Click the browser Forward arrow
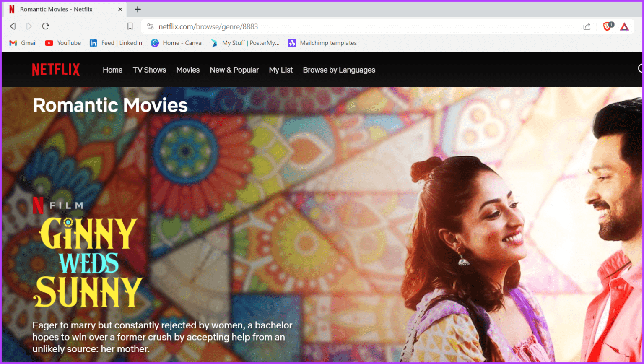Viewport: 644px width, 364px height. 29,26
